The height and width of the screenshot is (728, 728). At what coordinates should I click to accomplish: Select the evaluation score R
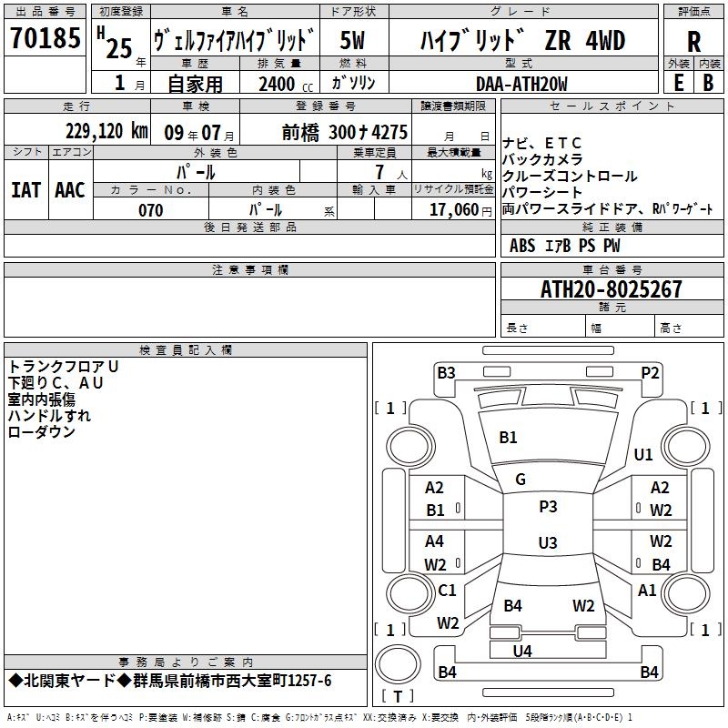click(x=693, y=42)
